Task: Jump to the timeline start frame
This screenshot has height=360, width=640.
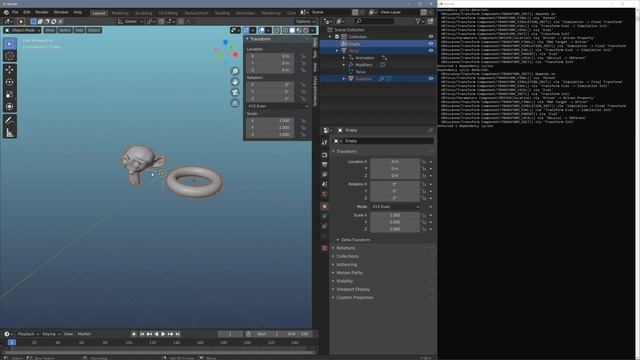Action: click(142, 334)
